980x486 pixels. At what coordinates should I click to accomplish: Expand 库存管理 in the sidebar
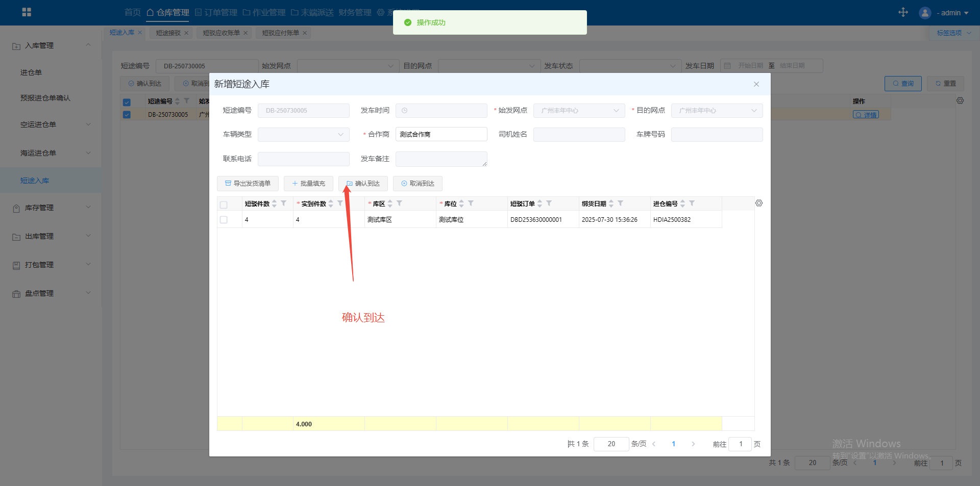(x=51, y=208)
